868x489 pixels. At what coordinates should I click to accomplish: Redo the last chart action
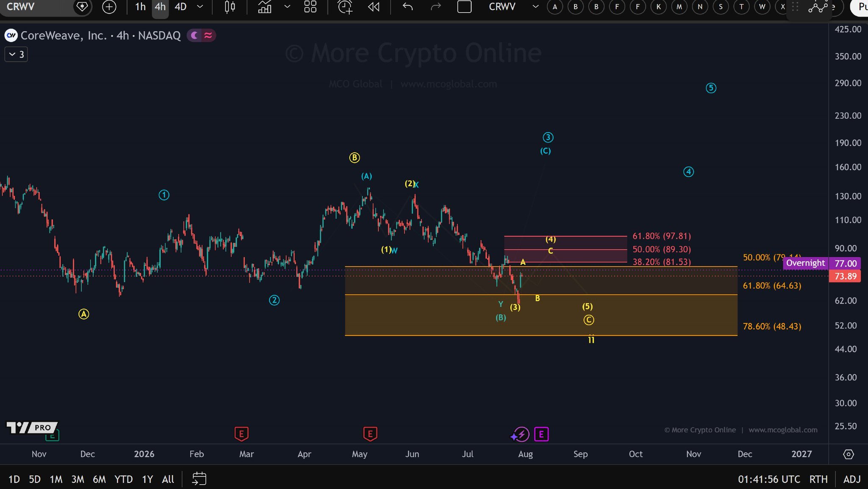tap(436, 7)
